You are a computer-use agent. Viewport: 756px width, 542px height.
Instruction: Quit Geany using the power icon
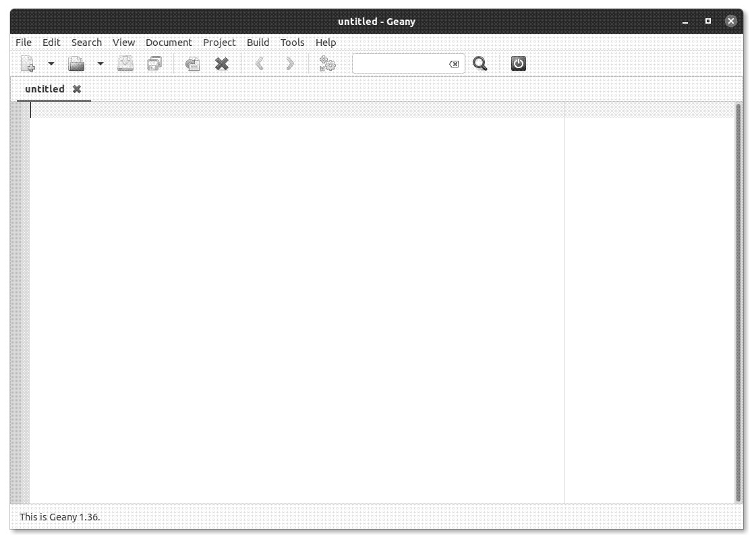[x=519, y=63]
